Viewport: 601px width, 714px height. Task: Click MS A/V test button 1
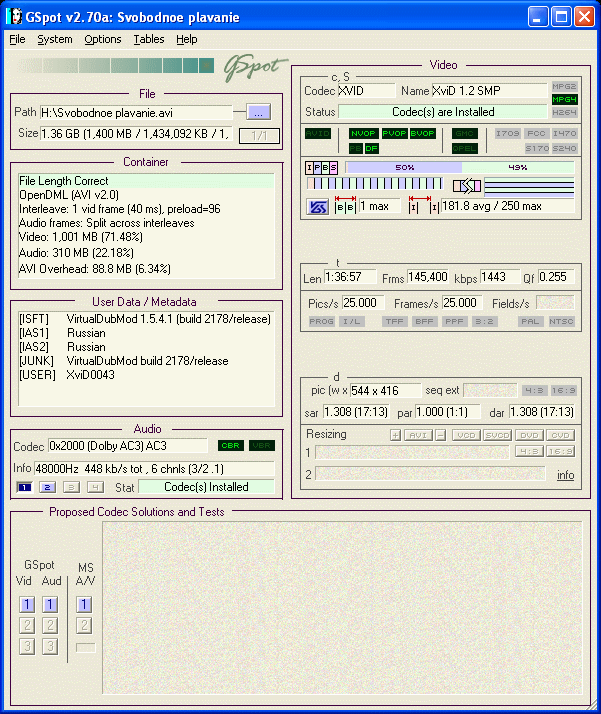pyautogui.click(x=84, y=605)
